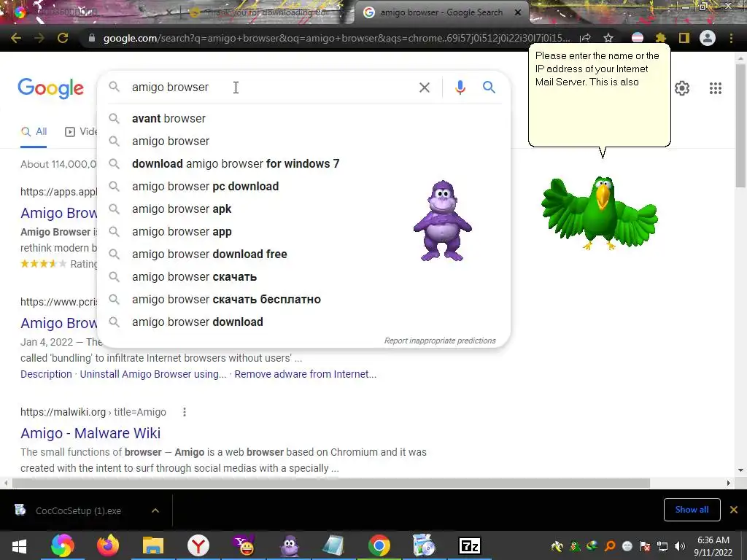The width and height of the screenshot is (747, 560).
Task: Click the volume speaker tray icon
Action: click(680, 546)
